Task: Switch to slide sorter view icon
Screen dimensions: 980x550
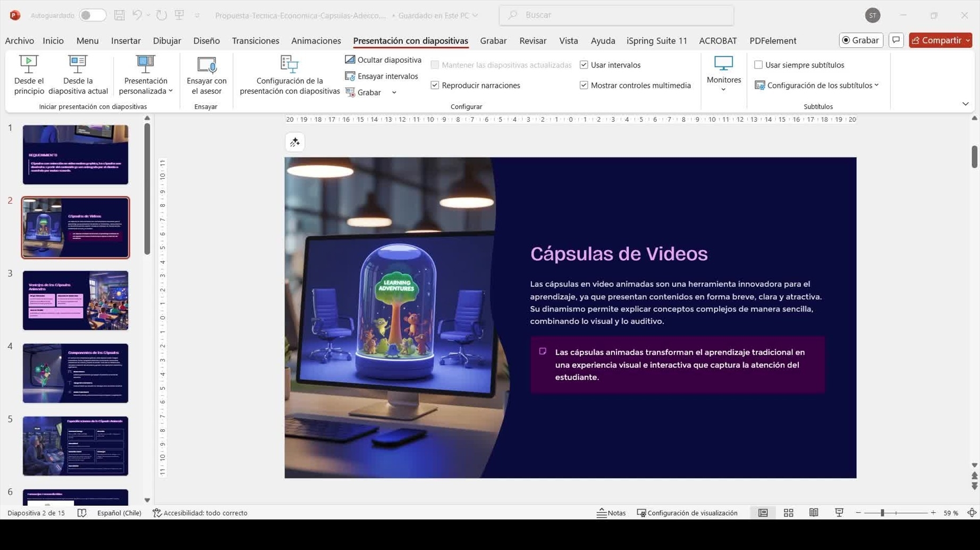Action: (788, 513)
